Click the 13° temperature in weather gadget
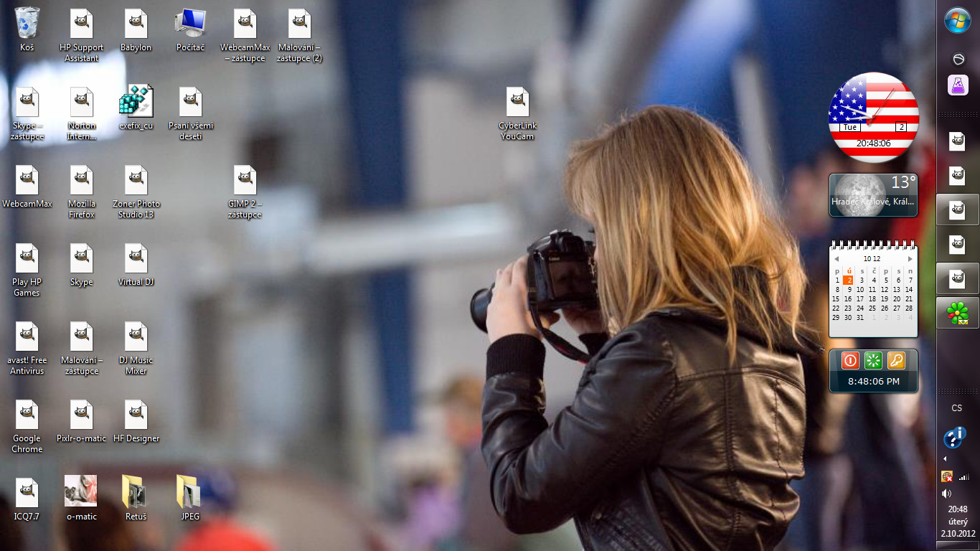Screen dimensions: 980x551 click(903, 182)
